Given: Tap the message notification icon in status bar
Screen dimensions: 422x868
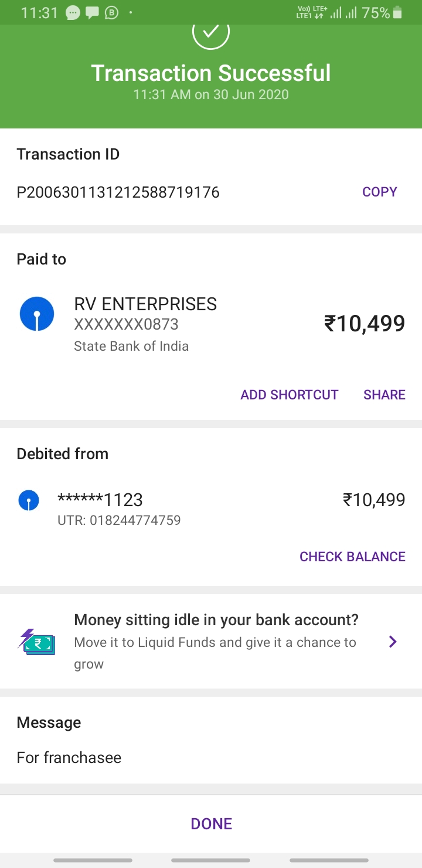Looking at the screenshot, I should point(92,12).
